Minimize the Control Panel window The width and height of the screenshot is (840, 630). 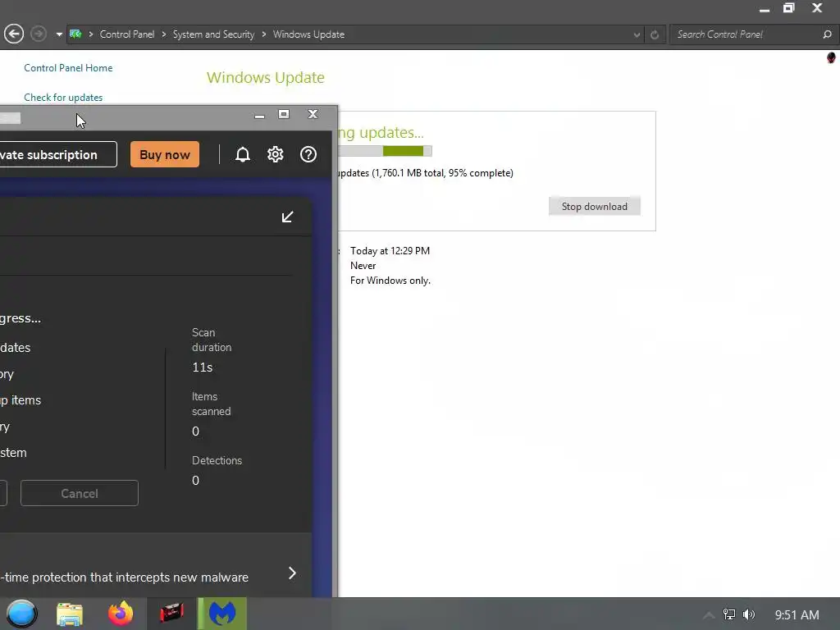765,9
